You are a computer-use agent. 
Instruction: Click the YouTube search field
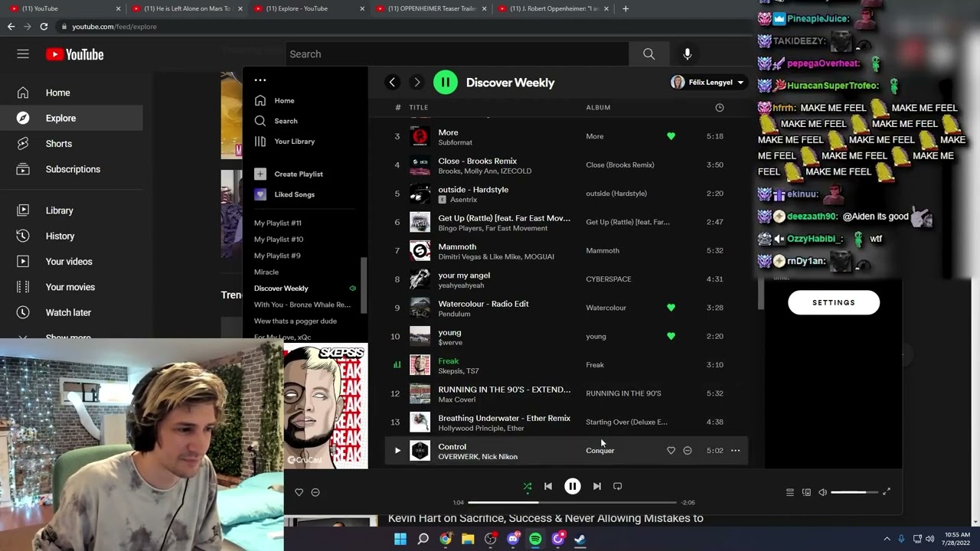click(457, 54)
